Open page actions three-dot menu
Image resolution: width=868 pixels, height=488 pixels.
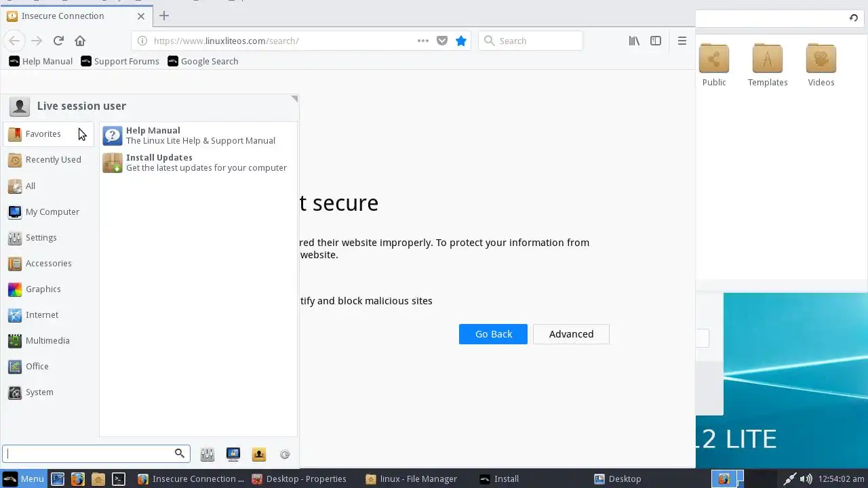(x=423, y=41)
